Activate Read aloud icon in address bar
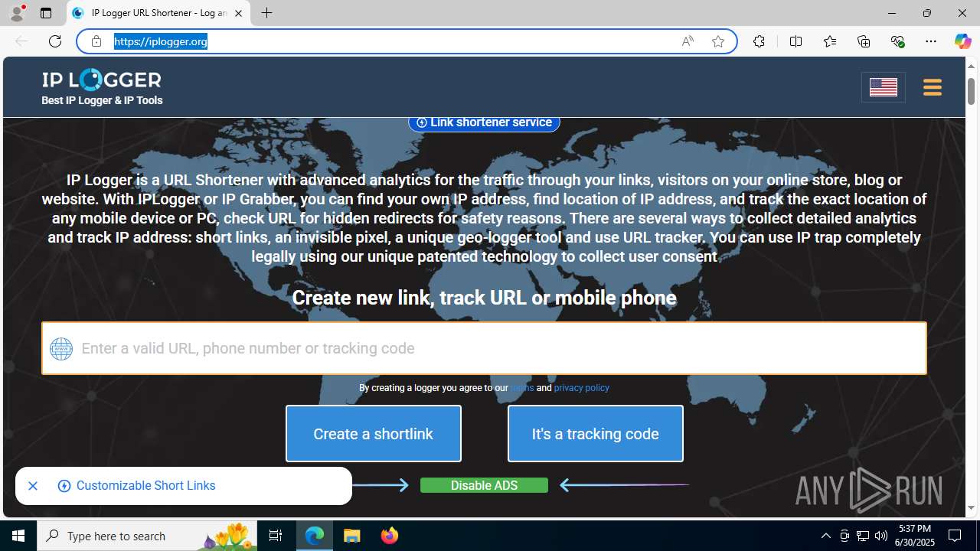This screenshot has width=980, height=551. [x=688, y=41]
